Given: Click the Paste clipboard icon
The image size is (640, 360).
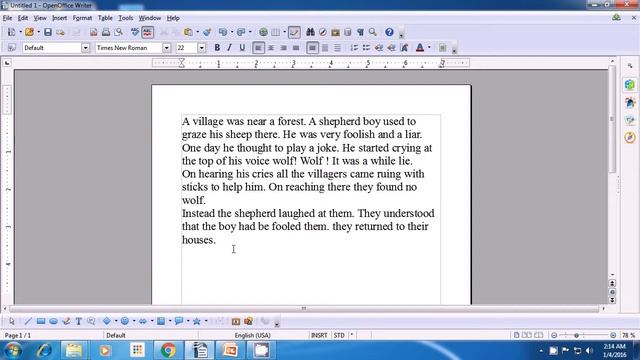Looking at the screenshot, I should click(188, 32).
